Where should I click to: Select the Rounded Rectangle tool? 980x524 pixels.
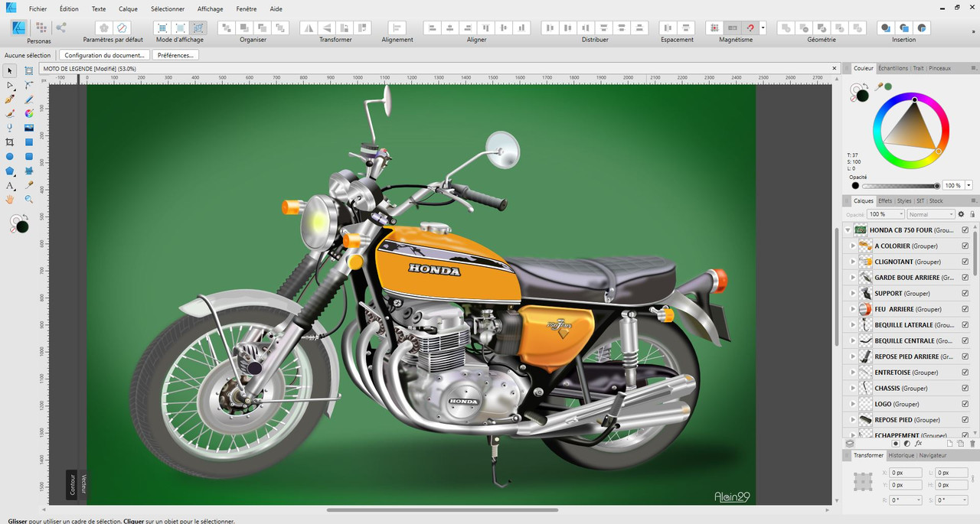pyautogui.click(x=29, y=156)
